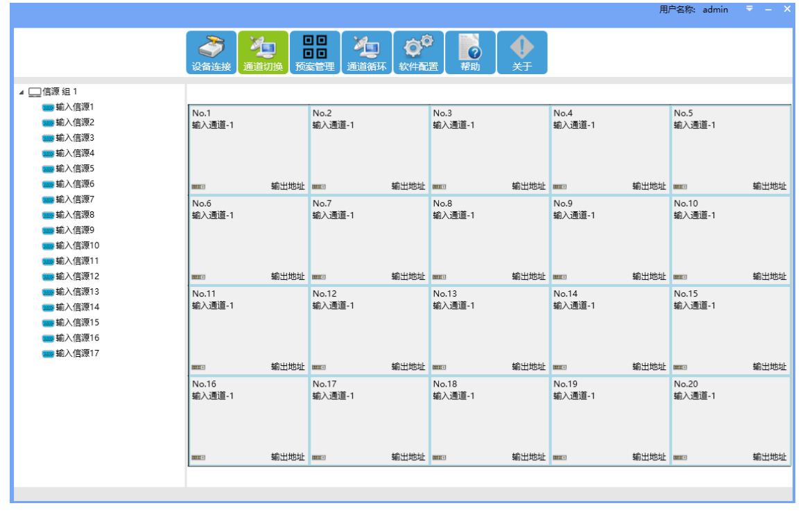Viewport: 812px width, 517px height.
Task: Choose 输入信源17 from the source list
Action: (x=77, y=353)
